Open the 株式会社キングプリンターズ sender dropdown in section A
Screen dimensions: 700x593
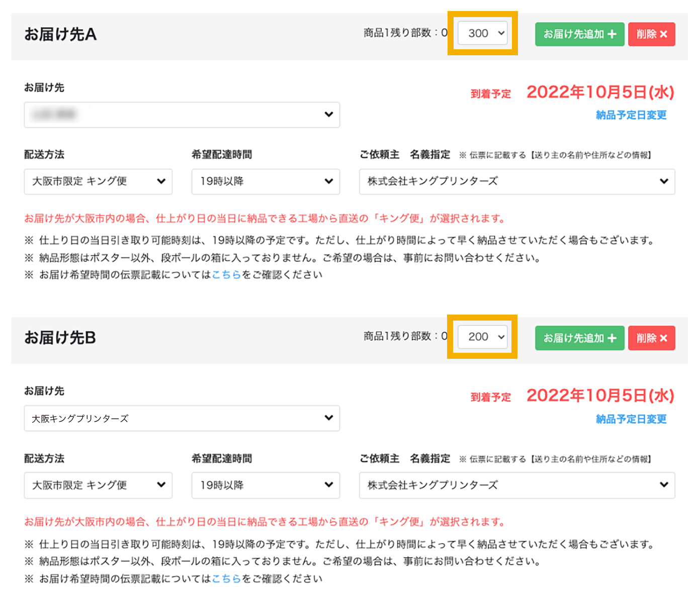[x=517, y=182]
